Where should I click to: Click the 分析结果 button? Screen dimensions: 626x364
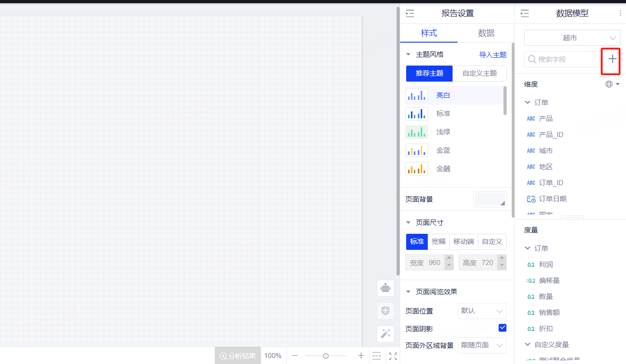[238, 356]
